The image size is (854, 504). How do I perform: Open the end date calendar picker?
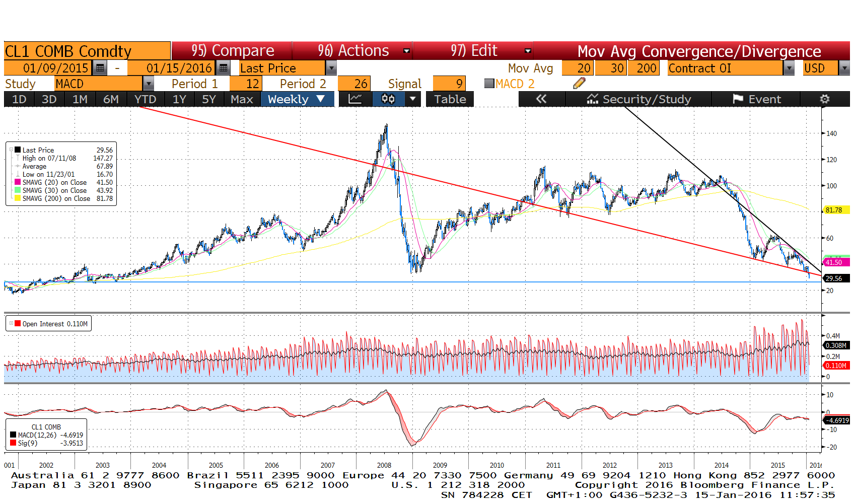[223, 67]
